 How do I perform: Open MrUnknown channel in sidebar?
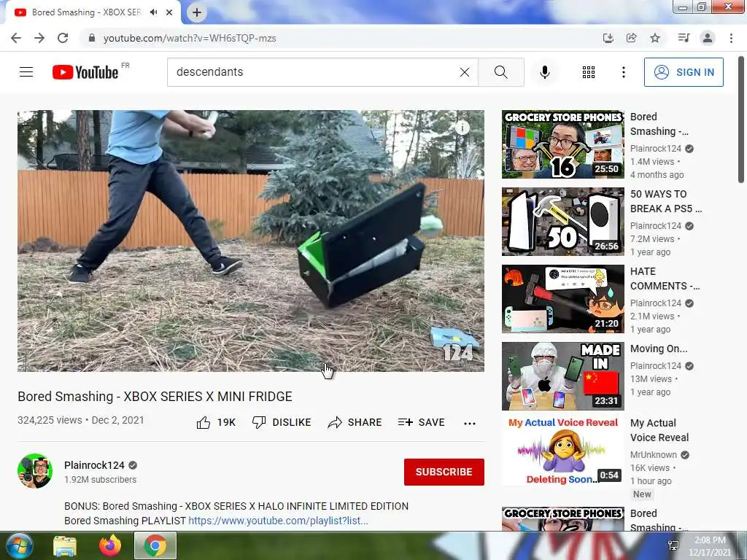coord(653,455)
